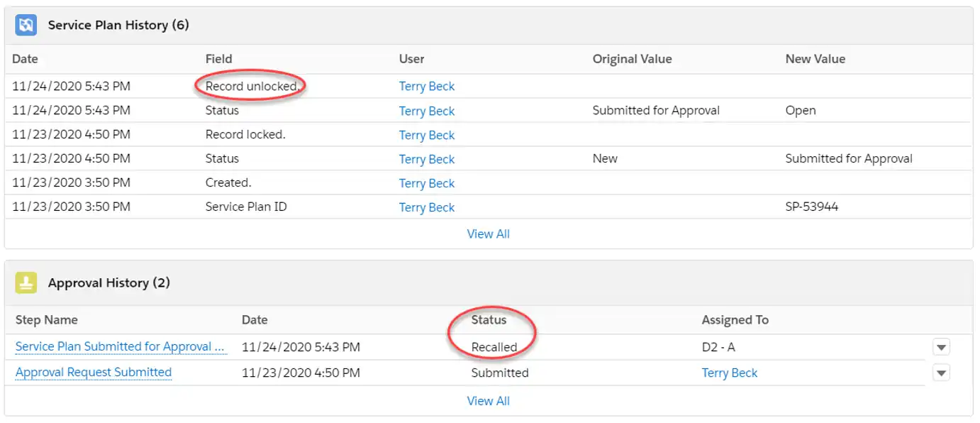980x423 pixels.
Task: Open Terry Beck in New to Submitted row
Action: [x=427, y=160]
